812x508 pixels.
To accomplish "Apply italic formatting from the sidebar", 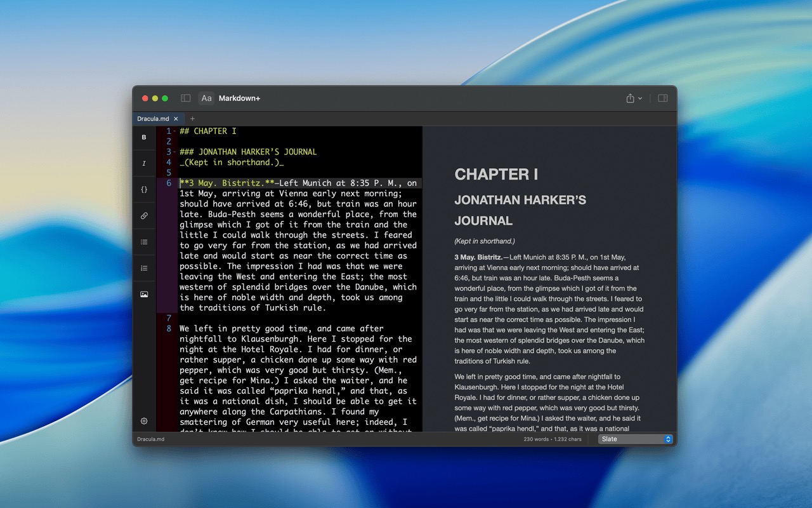I will tap(144, 163).
